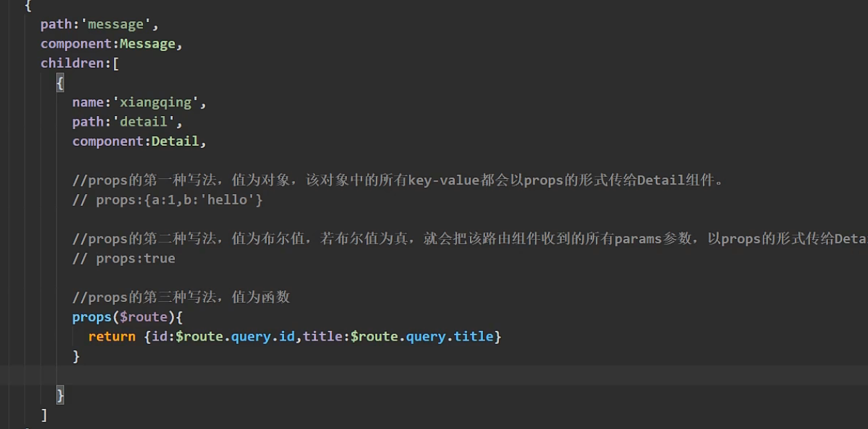Click the closing brace of props function
This screenshot has height=429, width=868.
click(76, 356)
